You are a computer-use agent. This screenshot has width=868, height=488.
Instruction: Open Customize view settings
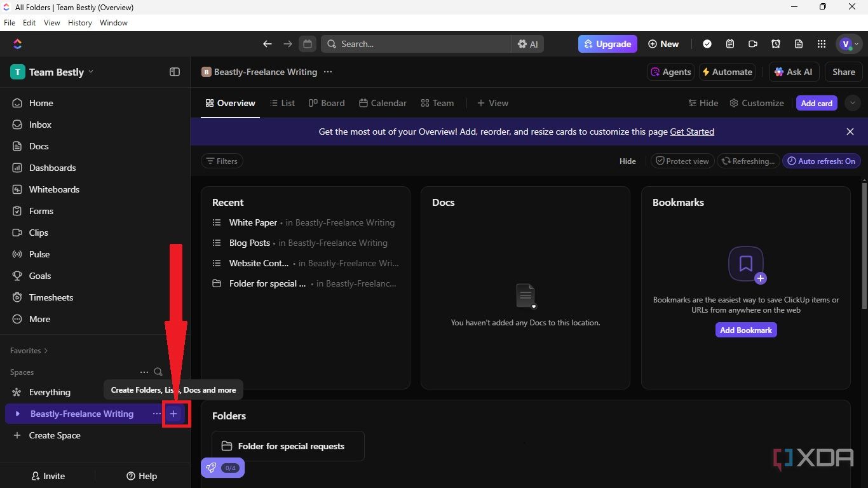[756, 103]
